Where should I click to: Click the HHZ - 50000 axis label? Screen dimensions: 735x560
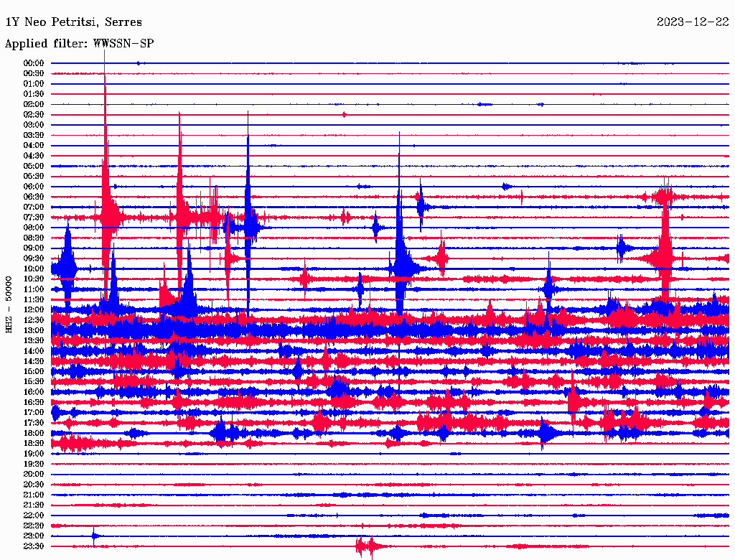(9, 304)
